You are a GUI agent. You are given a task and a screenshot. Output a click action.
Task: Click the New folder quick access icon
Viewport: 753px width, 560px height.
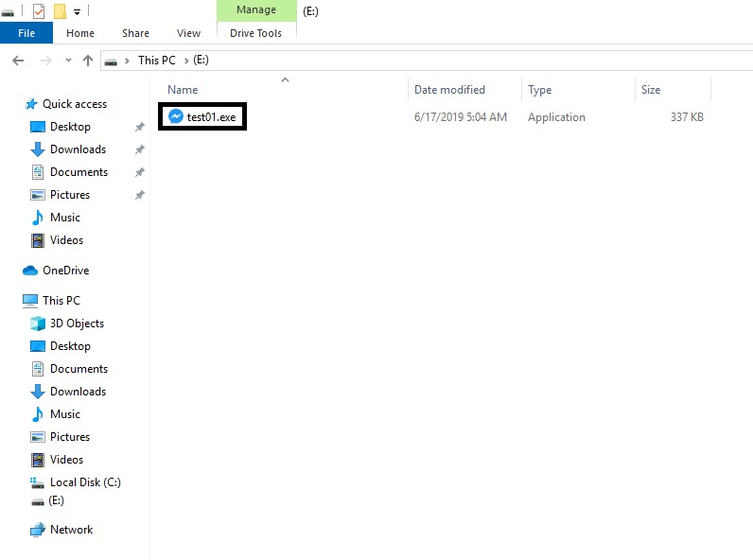click(60, 10)
